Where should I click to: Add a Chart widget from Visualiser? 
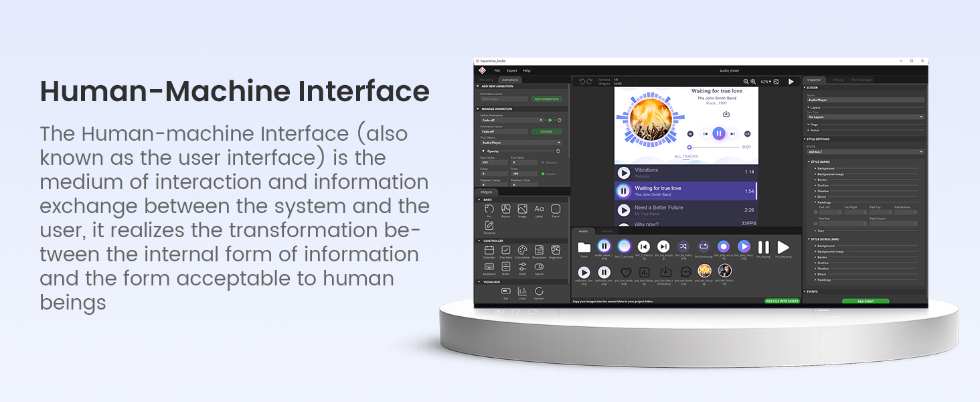pos(522,291)
